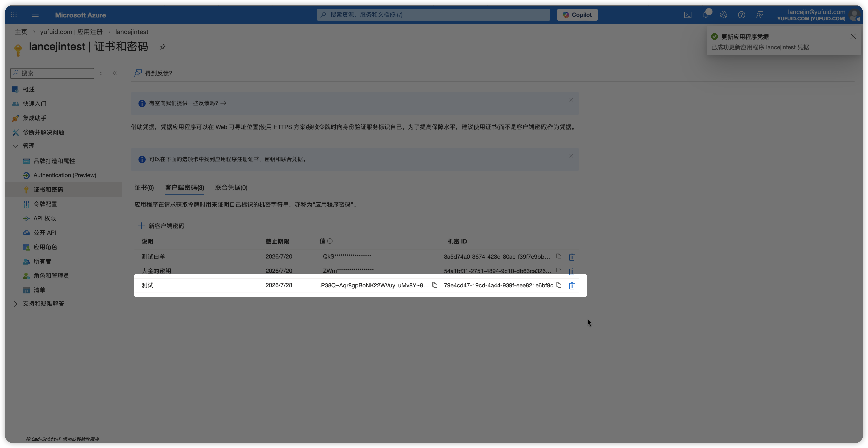This screenshot has width=868, height=448.
Task: Click the top resource search field
Action: click(433, 15)
